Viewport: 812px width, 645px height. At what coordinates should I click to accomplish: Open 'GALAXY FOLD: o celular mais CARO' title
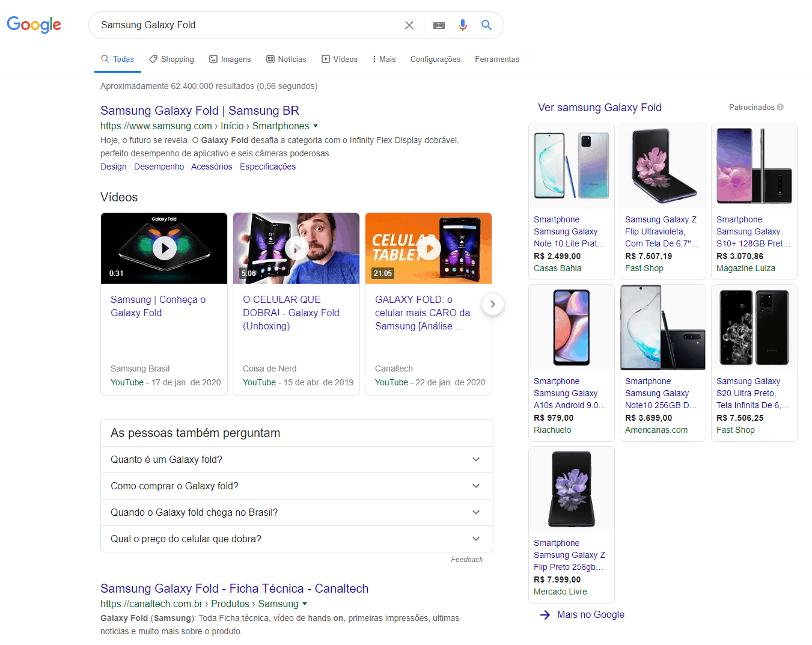coord(423,313)
